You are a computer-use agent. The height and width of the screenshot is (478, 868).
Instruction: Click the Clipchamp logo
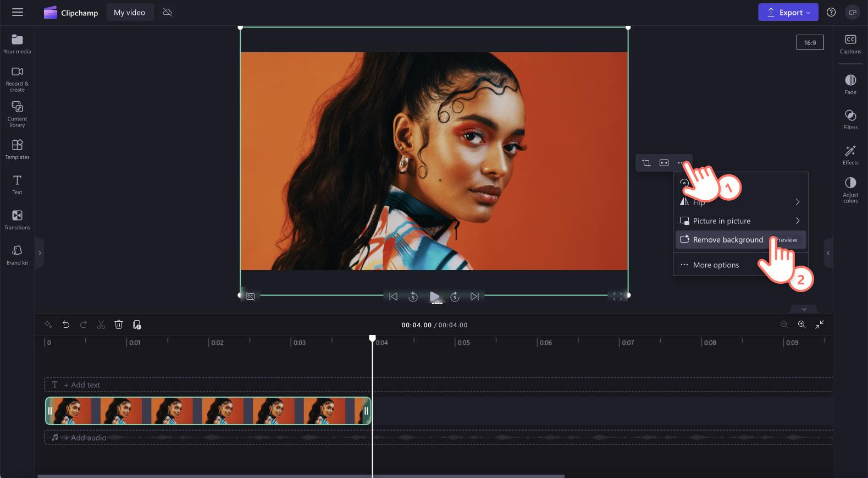point(71,12)
